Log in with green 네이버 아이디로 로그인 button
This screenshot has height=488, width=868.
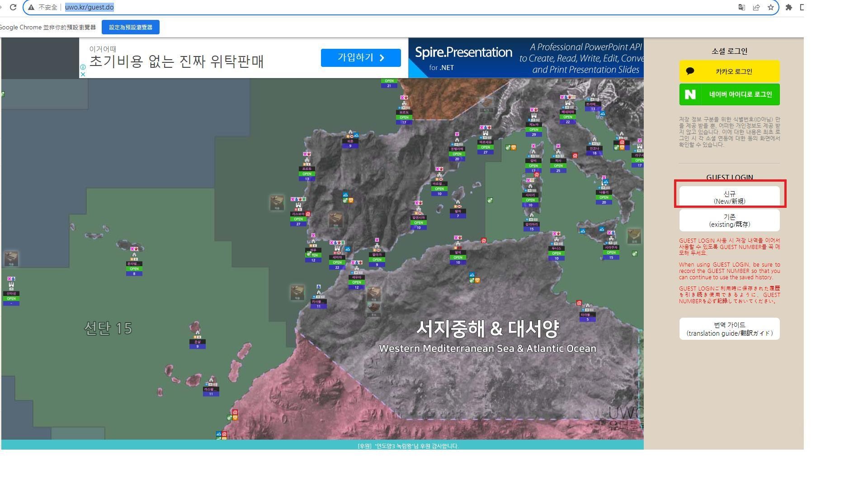(x=729, y=94)
